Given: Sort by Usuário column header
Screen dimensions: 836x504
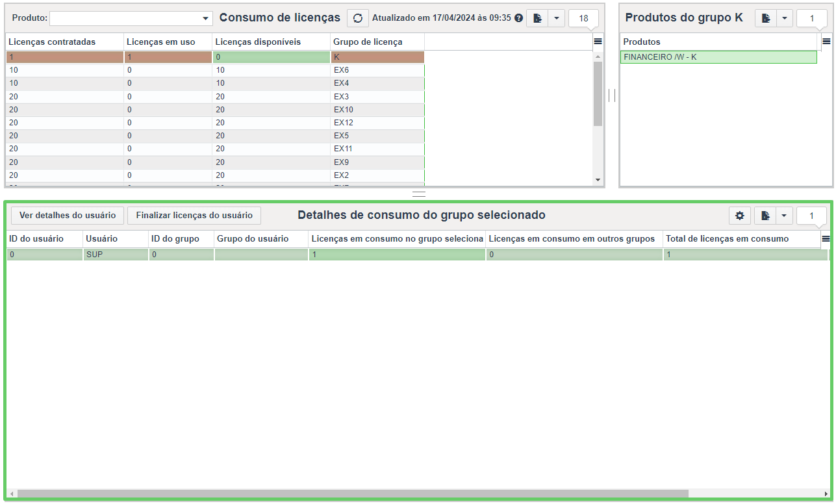Looking at the screenshot, I should point(116,239).
